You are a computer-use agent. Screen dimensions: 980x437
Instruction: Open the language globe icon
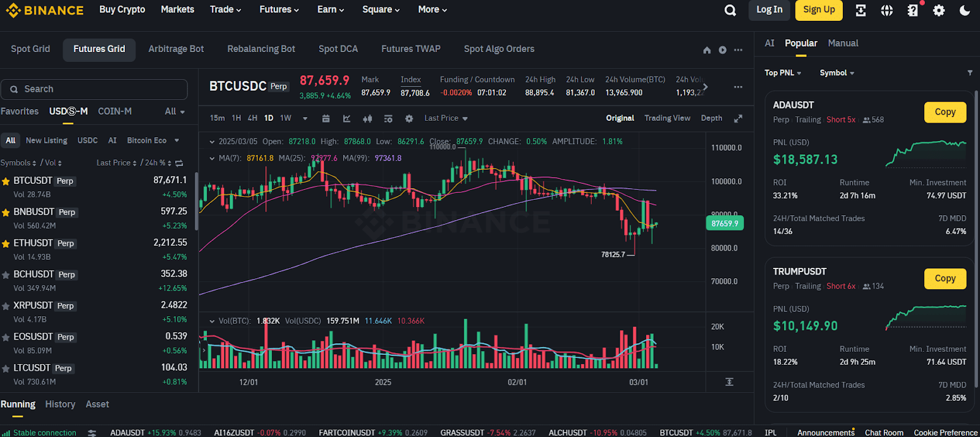(x=887, y=10)
